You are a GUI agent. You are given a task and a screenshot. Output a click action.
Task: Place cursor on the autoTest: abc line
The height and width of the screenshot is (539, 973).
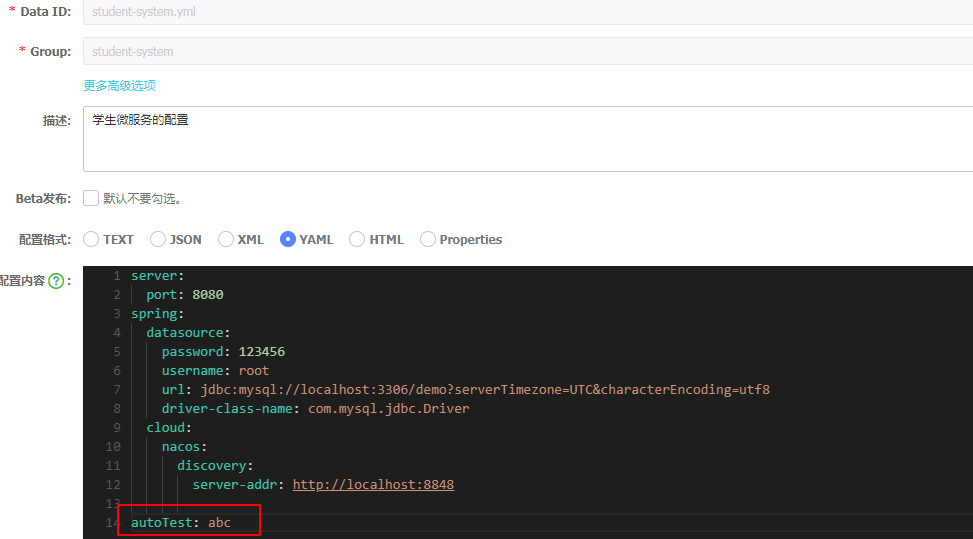pos(181,523)
